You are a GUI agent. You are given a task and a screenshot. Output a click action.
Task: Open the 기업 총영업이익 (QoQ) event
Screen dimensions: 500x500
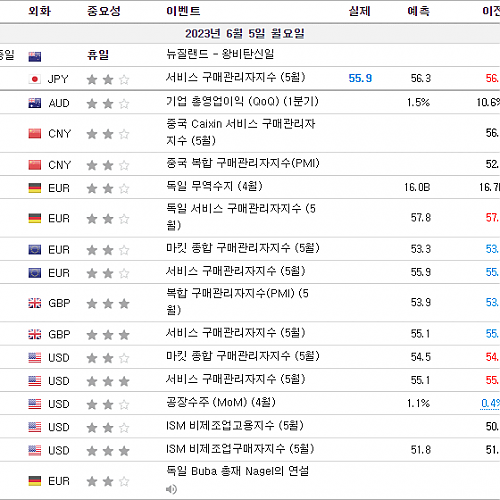(x=242, y=101)
